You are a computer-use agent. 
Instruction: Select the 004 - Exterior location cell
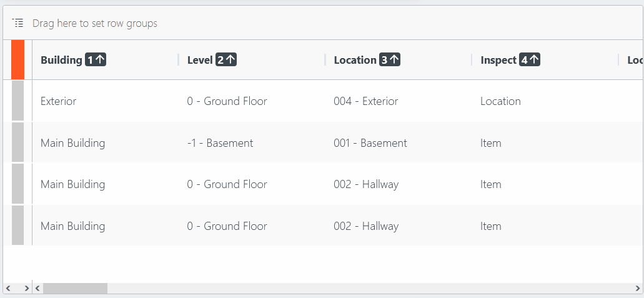(x=365, y=101)
